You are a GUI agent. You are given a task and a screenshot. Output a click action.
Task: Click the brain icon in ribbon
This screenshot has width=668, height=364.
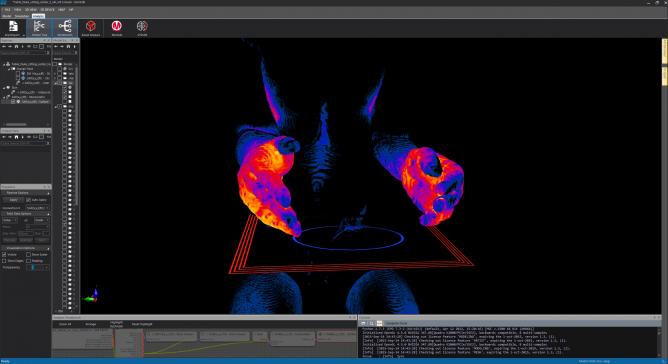(142, 26)
